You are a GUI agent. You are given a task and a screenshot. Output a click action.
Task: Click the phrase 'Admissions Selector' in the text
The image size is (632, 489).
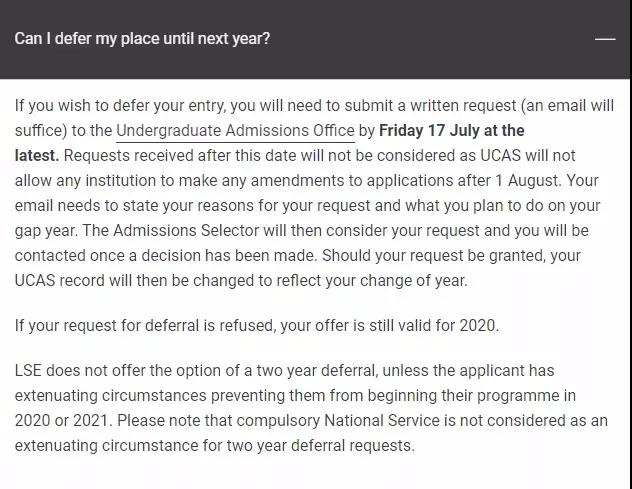point(186,231)
